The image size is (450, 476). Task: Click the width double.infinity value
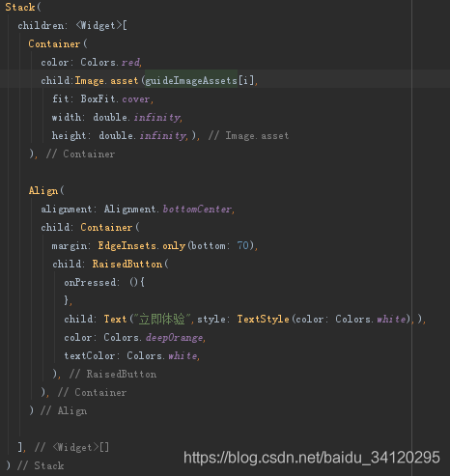tap(137, 117)
